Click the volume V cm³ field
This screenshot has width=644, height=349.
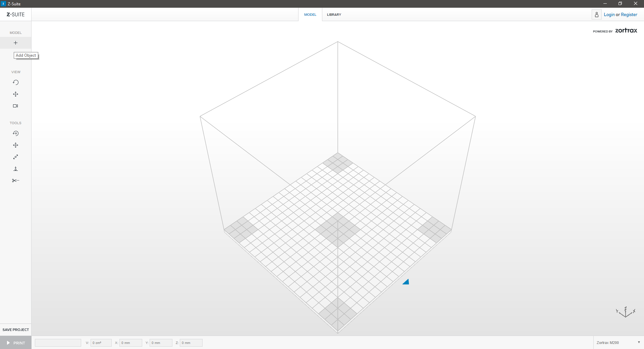[x=101, y=343]
